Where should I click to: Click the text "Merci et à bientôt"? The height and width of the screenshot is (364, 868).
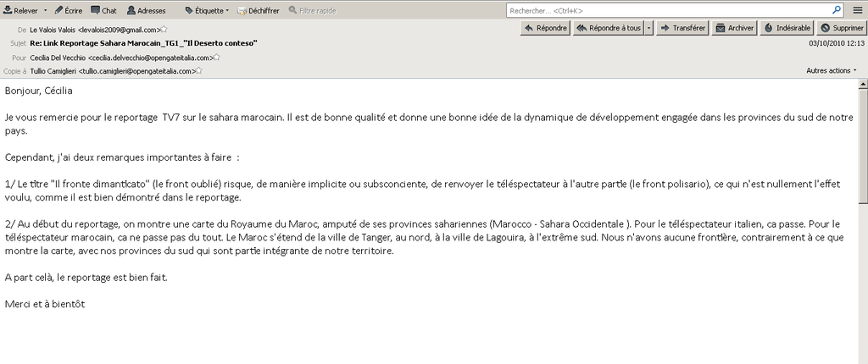[45, 304]
